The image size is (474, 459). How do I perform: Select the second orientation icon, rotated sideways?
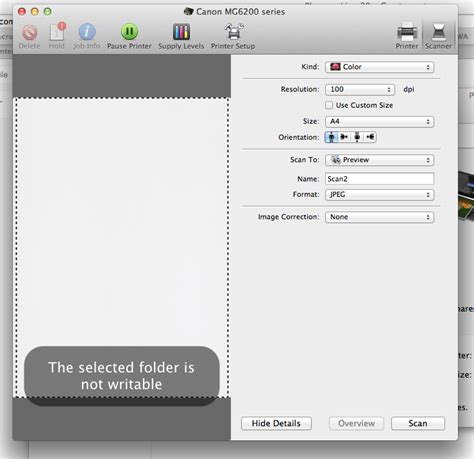[344, 137]
